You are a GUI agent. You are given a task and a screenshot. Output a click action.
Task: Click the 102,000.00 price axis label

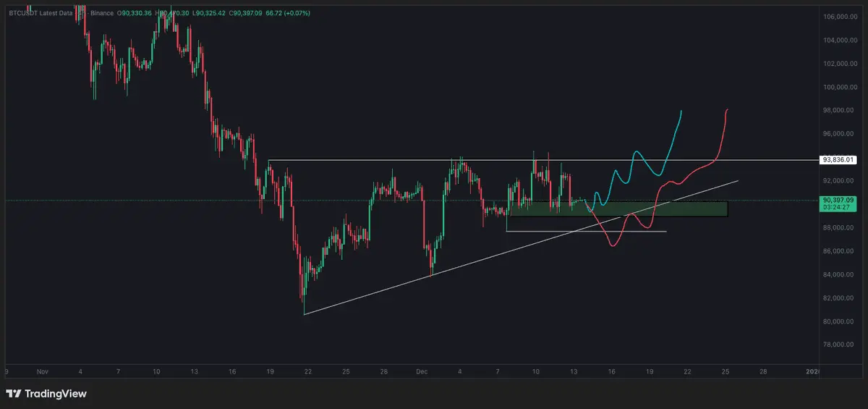point(840,64)
